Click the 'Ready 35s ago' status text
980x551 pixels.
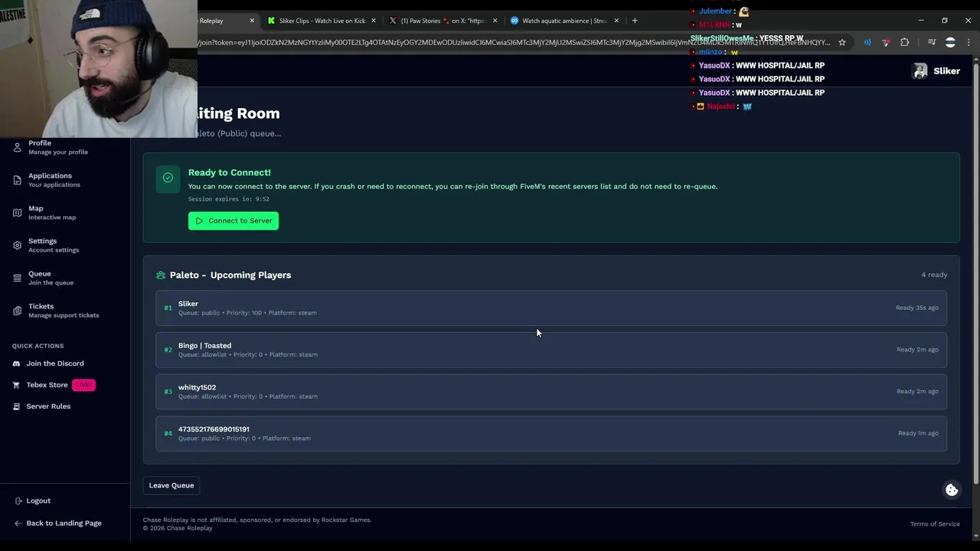pyautogui.click(x=917, y=308)
